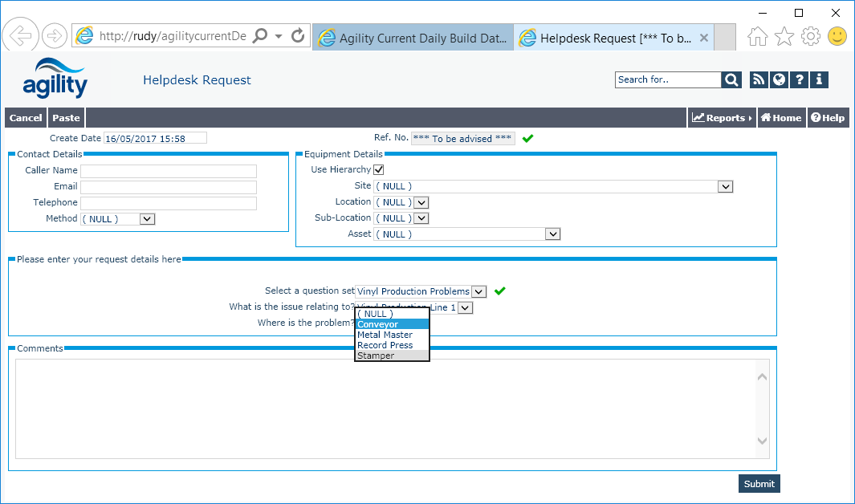The height and width of the screenshot is (504, 855).
Task: Expand the Site dropdown
Action: [726, 186]
